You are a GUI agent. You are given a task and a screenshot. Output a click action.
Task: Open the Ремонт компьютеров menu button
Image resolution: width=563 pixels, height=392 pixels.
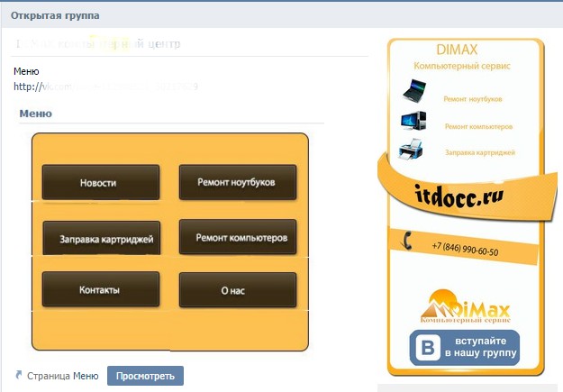tap(238, 237)
